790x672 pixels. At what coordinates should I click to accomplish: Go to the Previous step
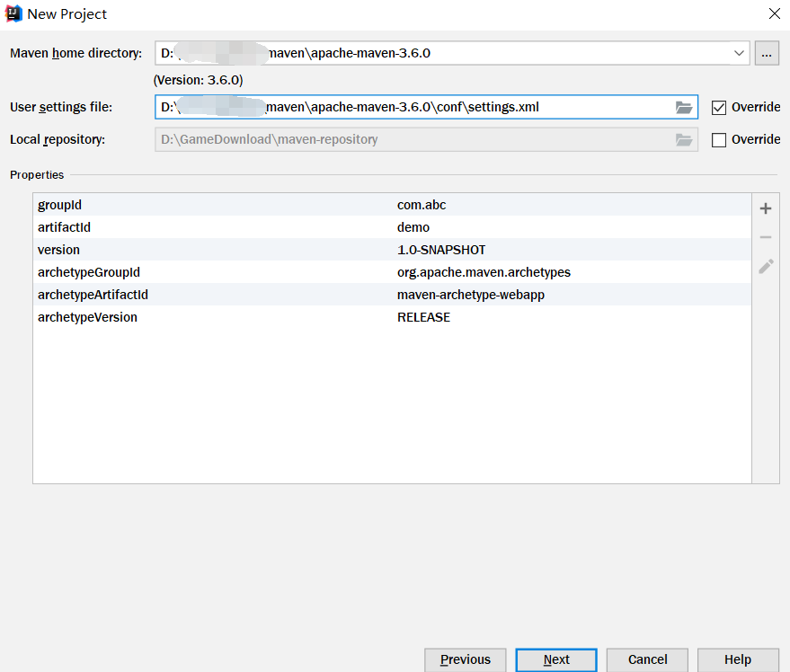465,659
